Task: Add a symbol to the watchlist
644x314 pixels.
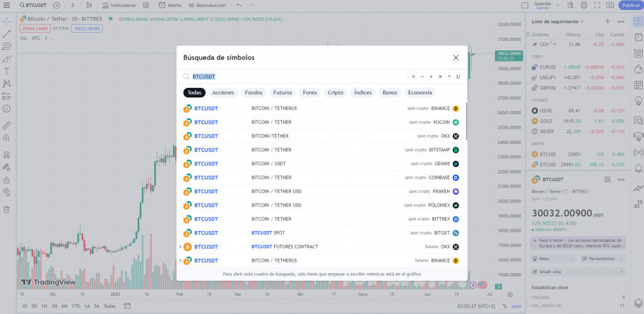Action: click(608, 21)
